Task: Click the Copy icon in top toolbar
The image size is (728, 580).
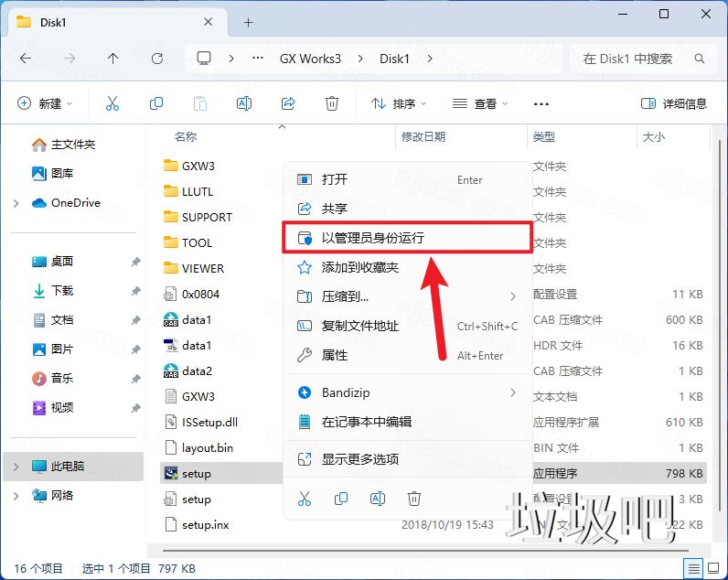Action: [156, 103]
